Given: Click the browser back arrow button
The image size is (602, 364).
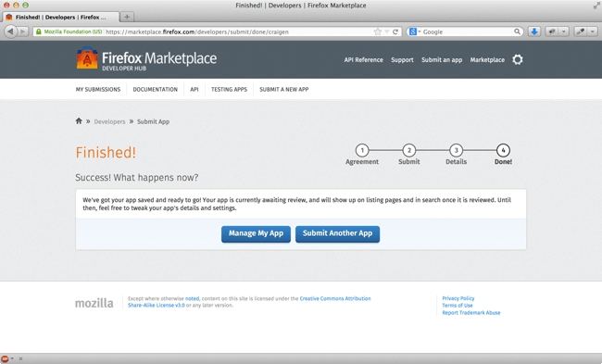Looking at the screenshot, I should coord(10,31).
